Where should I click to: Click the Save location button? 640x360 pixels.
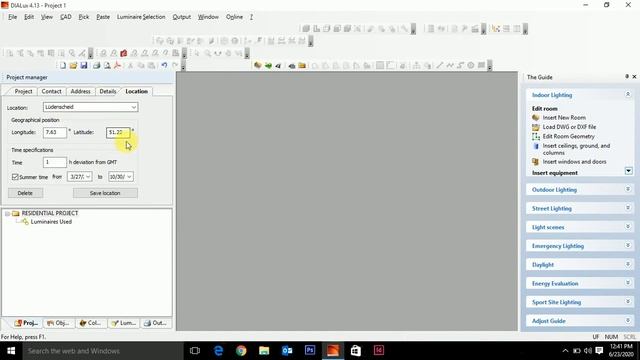pos(105,193)
